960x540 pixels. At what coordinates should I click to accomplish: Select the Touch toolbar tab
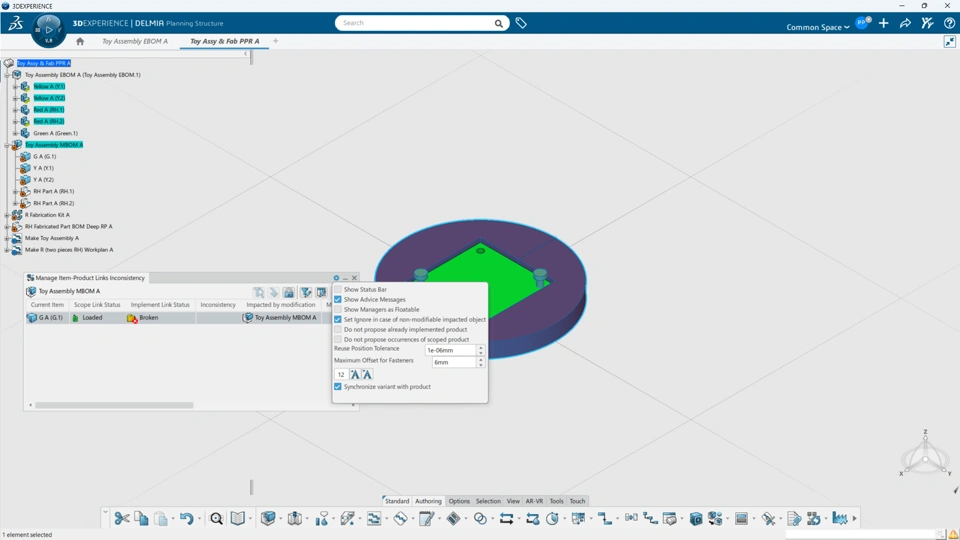(x=577, y=501)
